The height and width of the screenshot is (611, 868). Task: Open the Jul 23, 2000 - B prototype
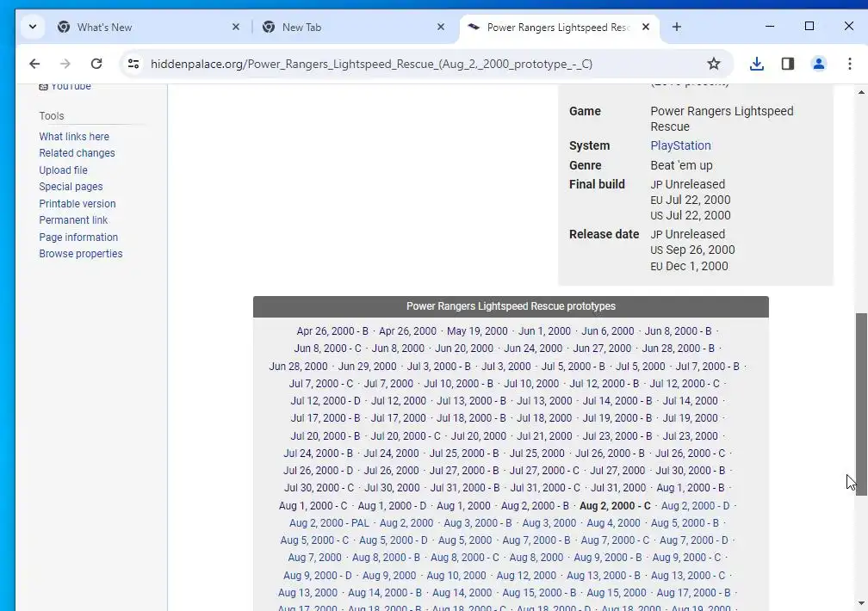coord(617,436)
